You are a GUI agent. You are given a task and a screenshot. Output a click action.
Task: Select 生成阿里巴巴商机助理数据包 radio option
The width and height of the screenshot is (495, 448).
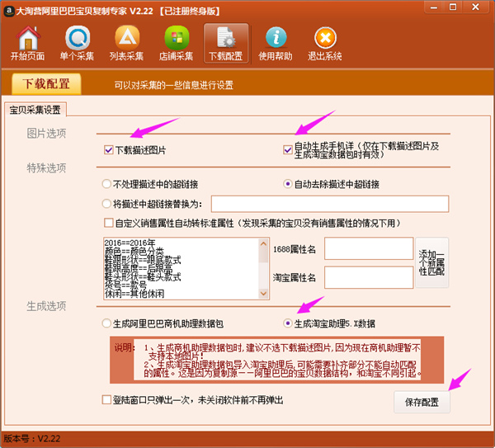[x=106, y=323]
